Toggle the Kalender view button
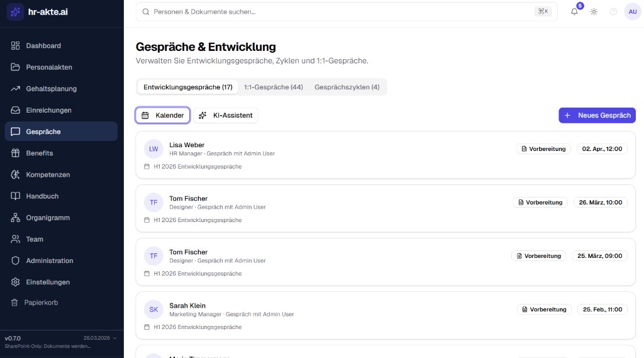Viewport: 644px width, 358px height. coord(163,115)
